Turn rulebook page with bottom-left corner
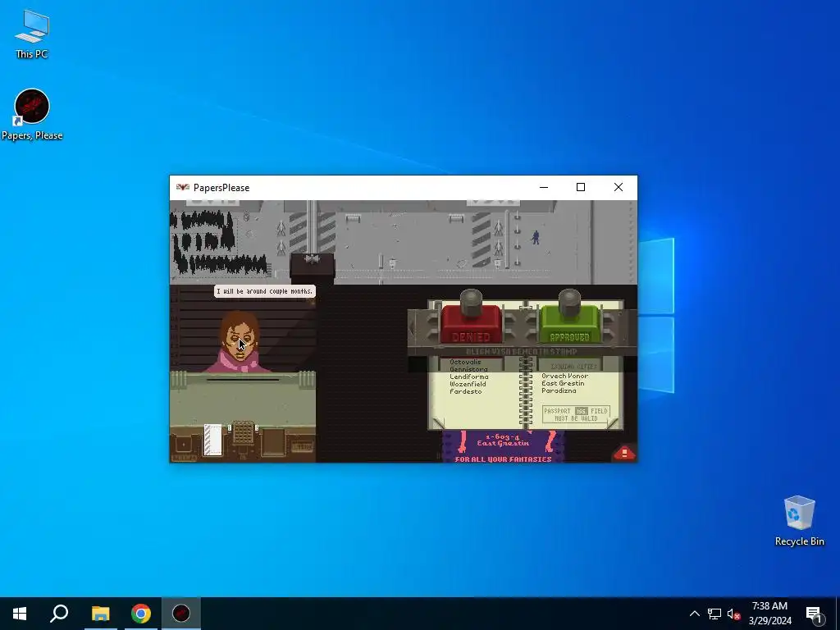The width and height of the screenshot is (840, 630). (438, 423)
